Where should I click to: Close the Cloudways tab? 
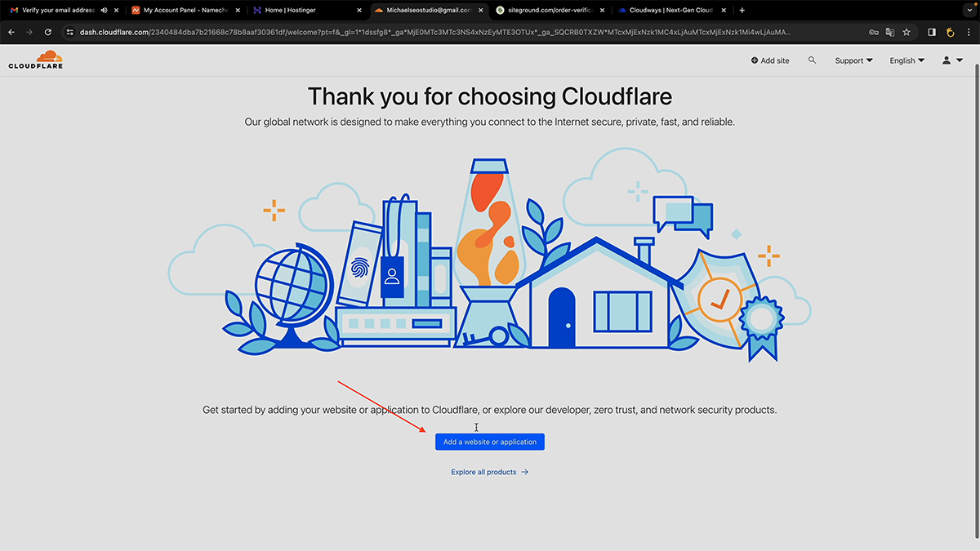724,11
